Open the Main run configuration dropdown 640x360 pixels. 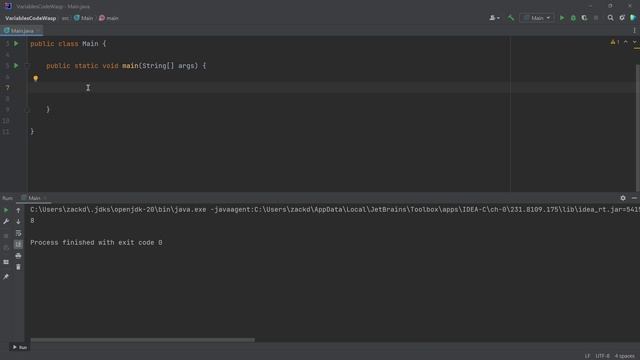537,18
